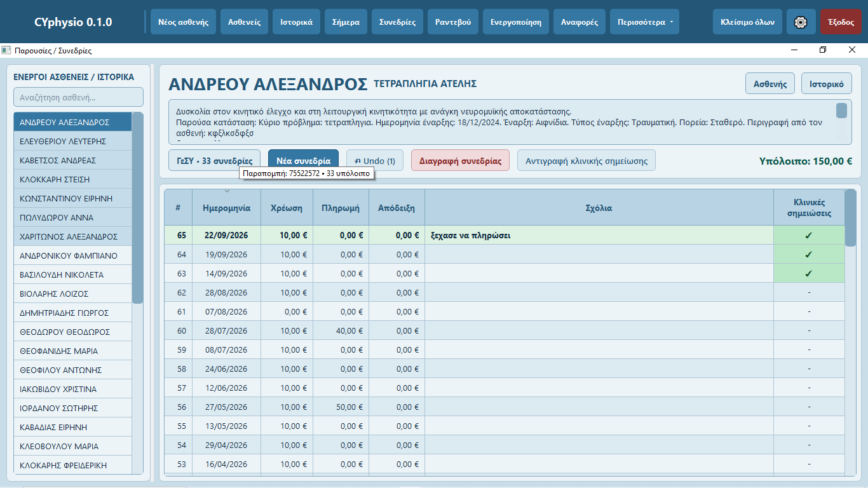This screenshot has height=488, width=868.
Task: Select patient ΚΩΝΣΤΑΝΤΙΝΟΥ ΕΙΡΗΝΗ
Action: point(72,198)
